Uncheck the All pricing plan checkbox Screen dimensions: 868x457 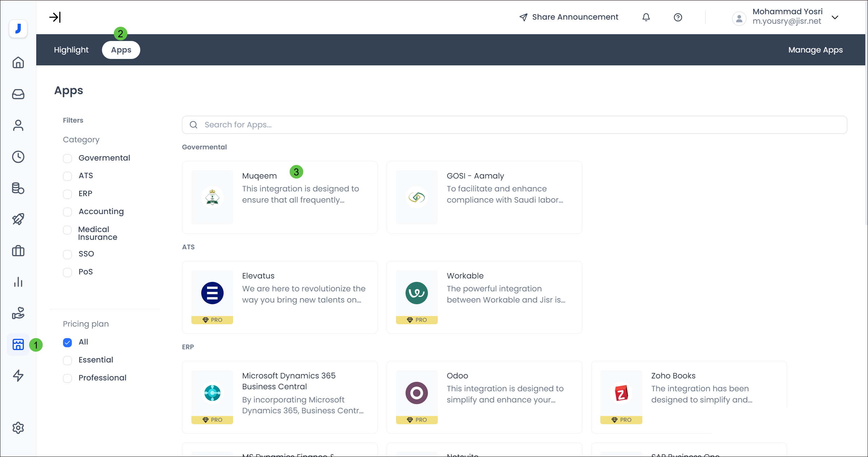click(x=67, y=342)
